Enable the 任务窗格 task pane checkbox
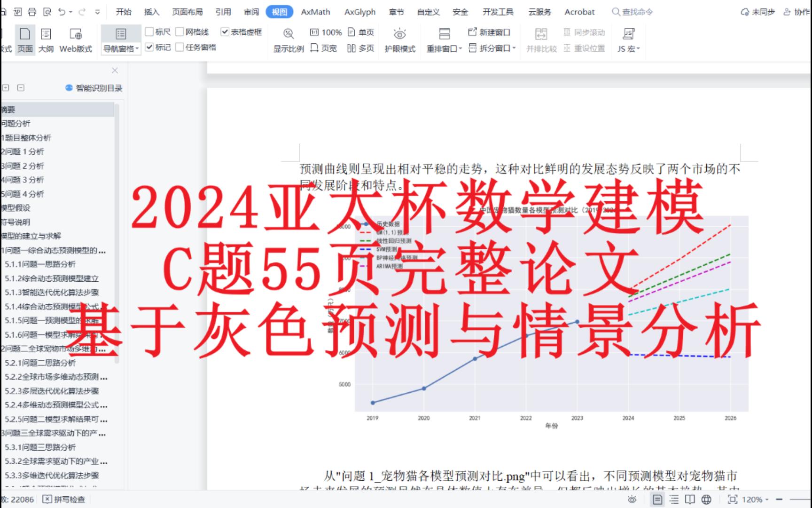Image resolution: width=812 pixels, height=508 pixels. click(x=180, y=47)
